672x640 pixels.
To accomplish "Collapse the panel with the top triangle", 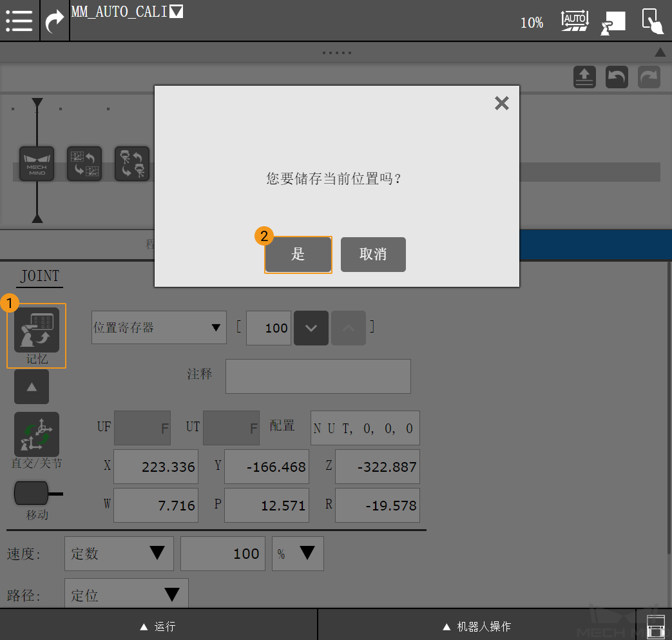I will click(x=660, y=52).
